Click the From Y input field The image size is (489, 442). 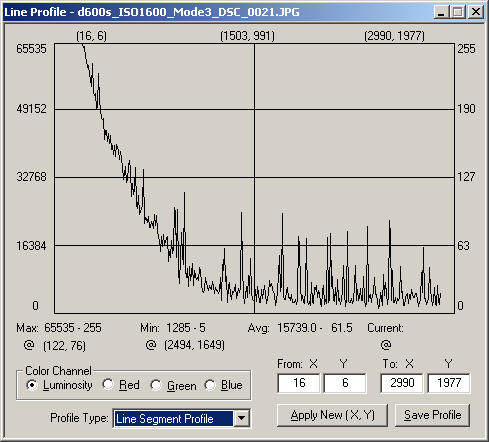pyautogui.click(x=345, y=383)
